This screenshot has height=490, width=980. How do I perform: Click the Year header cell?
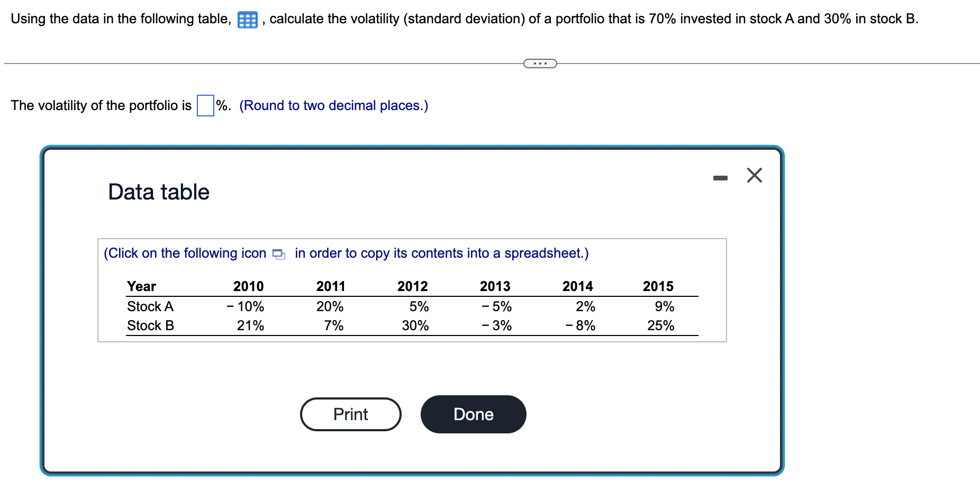140,286
